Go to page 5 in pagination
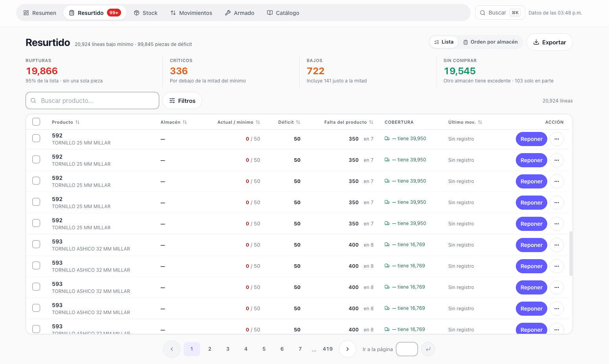The width and height of the screenshot is (609, 364). click(x=264, y=349)
